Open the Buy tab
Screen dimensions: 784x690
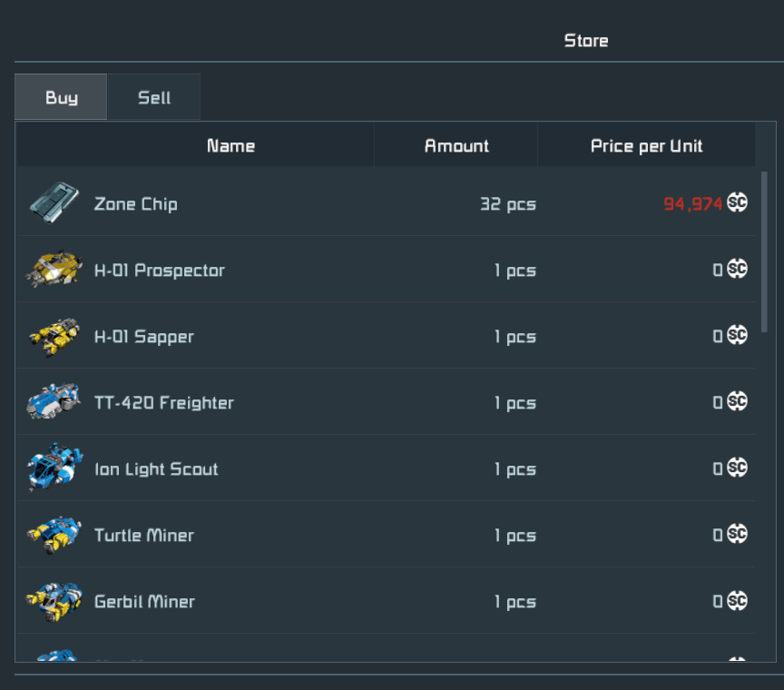(61, 98)
